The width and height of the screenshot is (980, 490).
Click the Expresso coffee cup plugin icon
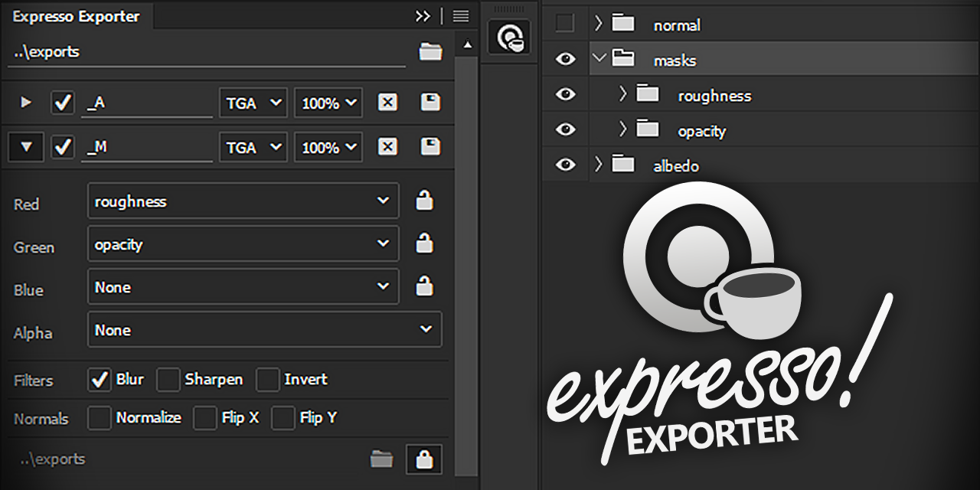pos(510,36)
